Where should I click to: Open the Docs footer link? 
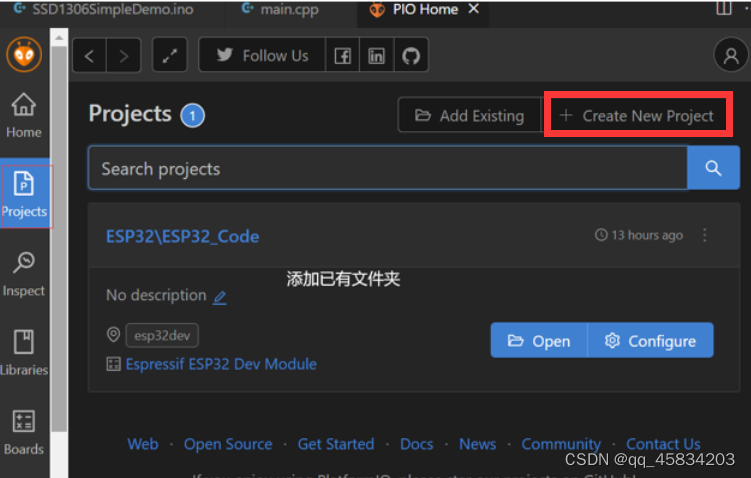pos(416,444)
